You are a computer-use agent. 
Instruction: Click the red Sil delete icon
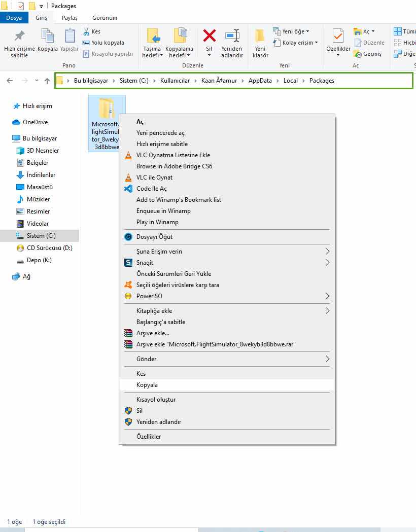(x=209, y=36)
